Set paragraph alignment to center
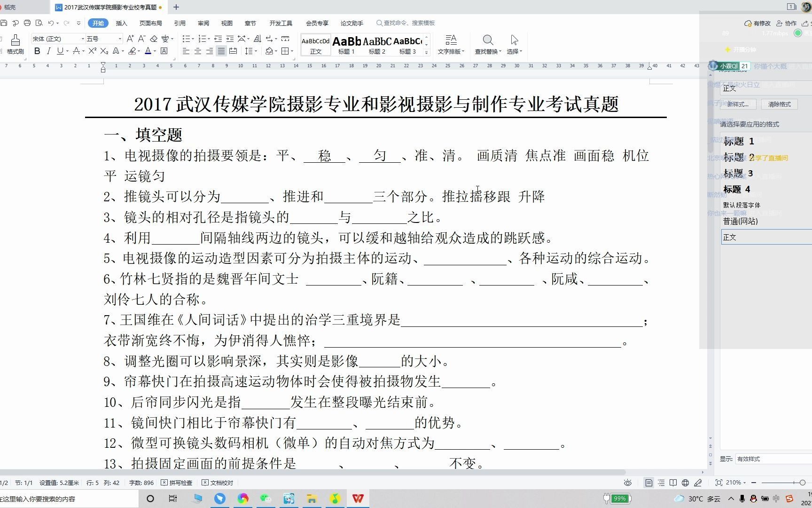 198,51
